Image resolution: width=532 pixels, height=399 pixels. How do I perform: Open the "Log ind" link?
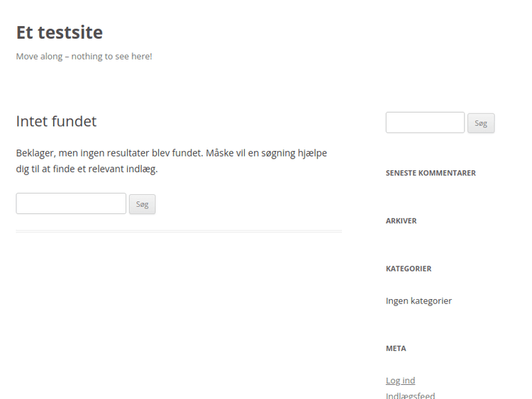[400, 381]
